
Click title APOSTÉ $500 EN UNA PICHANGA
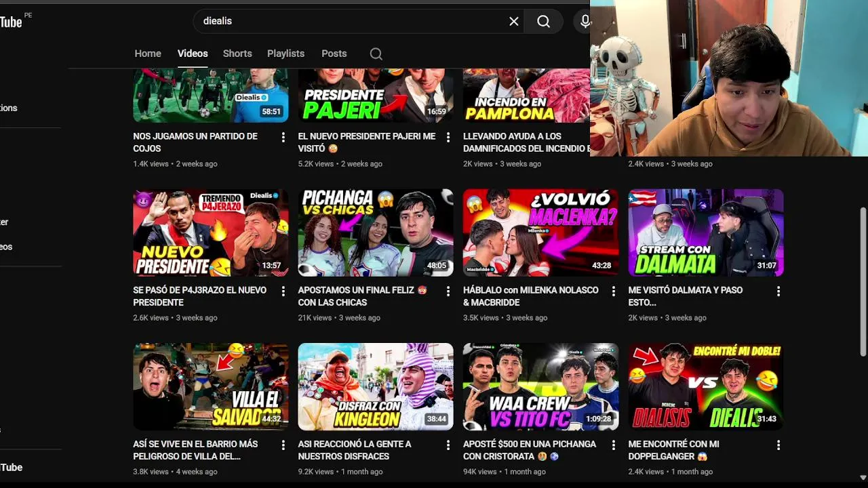[x=530, y=450]
